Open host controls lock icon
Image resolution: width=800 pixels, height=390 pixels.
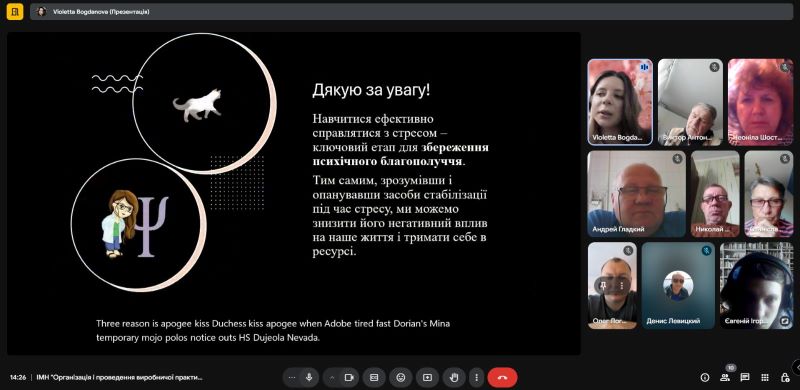[785, 377]
